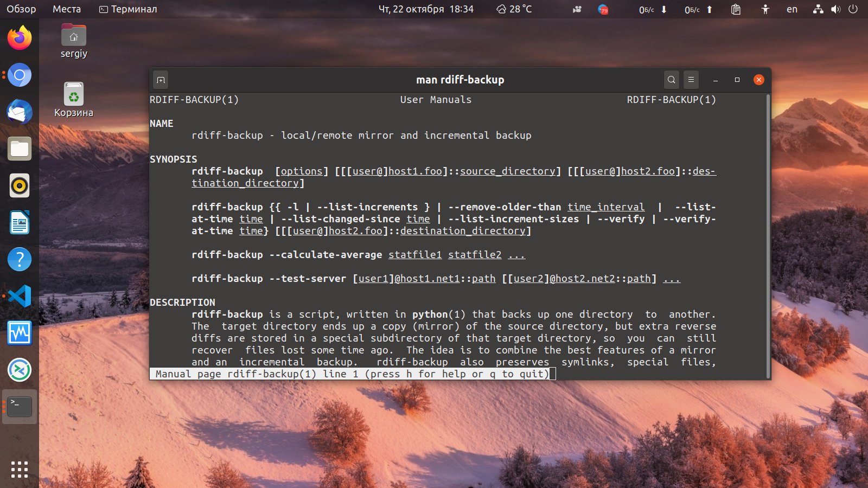Open the Терминал application menu
This screenshot has width=868, height=488.
(128, 9)
